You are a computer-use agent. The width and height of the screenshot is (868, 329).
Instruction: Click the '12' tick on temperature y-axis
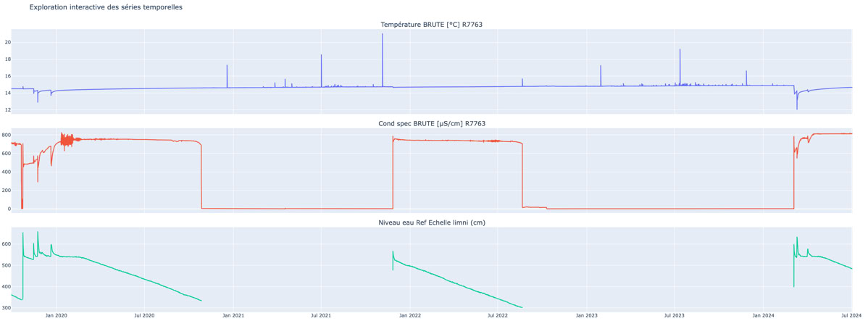[x=7, y=110]
